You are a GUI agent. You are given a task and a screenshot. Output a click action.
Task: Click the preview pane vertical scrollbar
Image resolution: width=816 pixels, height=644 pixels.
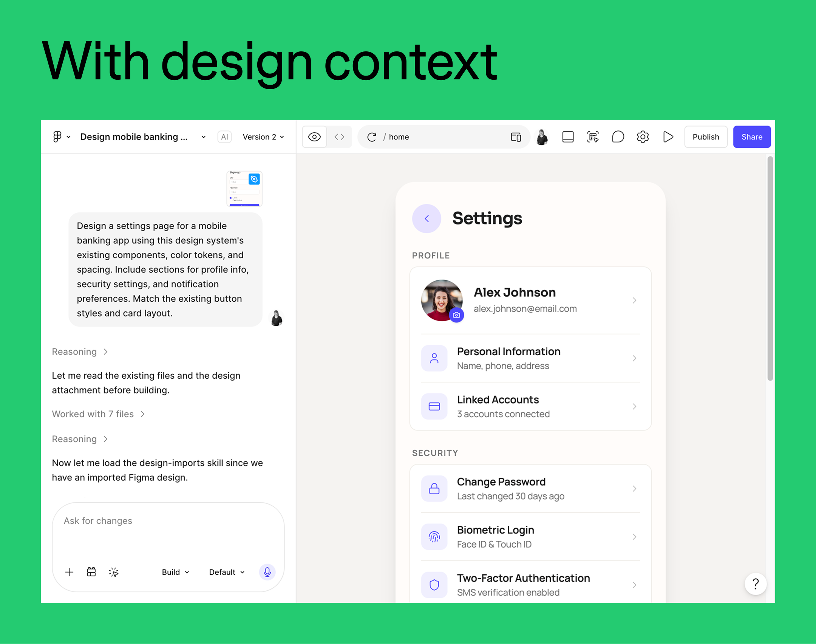770,269
